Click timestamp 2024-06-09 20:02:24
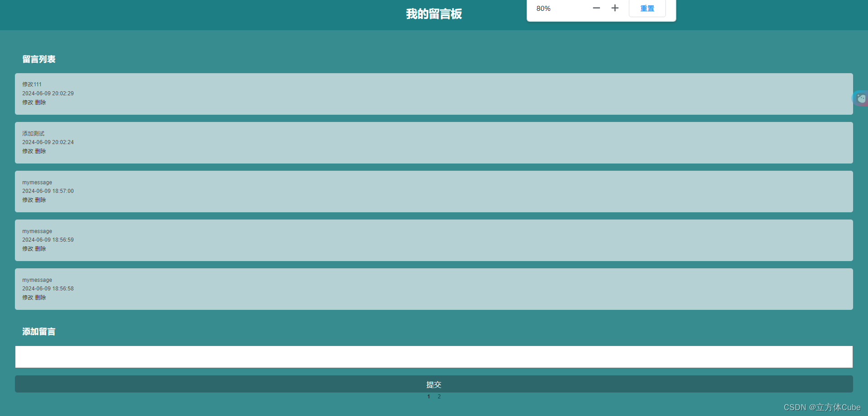 [x=48, y=142]
